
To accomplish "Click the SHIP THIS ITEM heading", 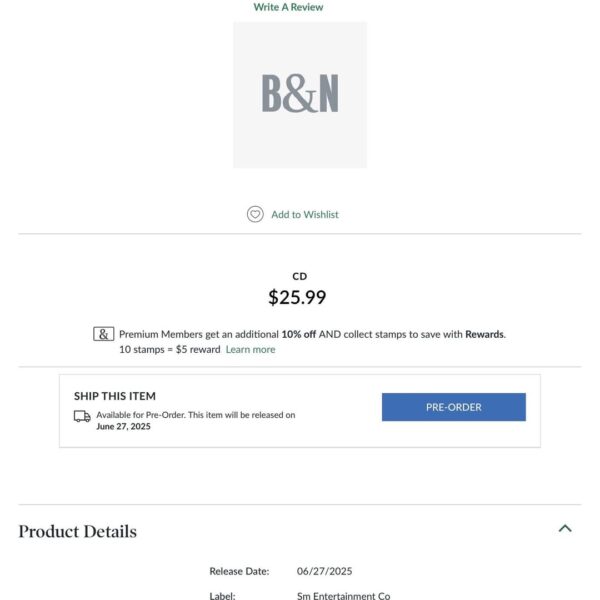I will (115, 396).
